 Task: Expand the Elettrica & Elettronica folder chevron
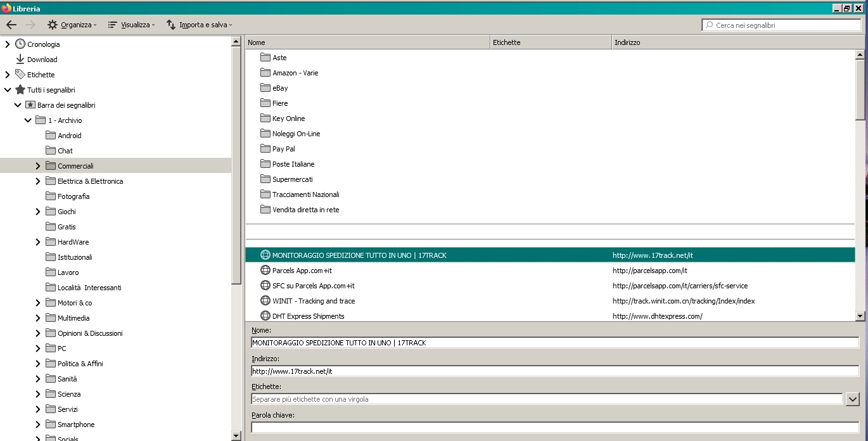pyautogui.click(x=38, y=181)
